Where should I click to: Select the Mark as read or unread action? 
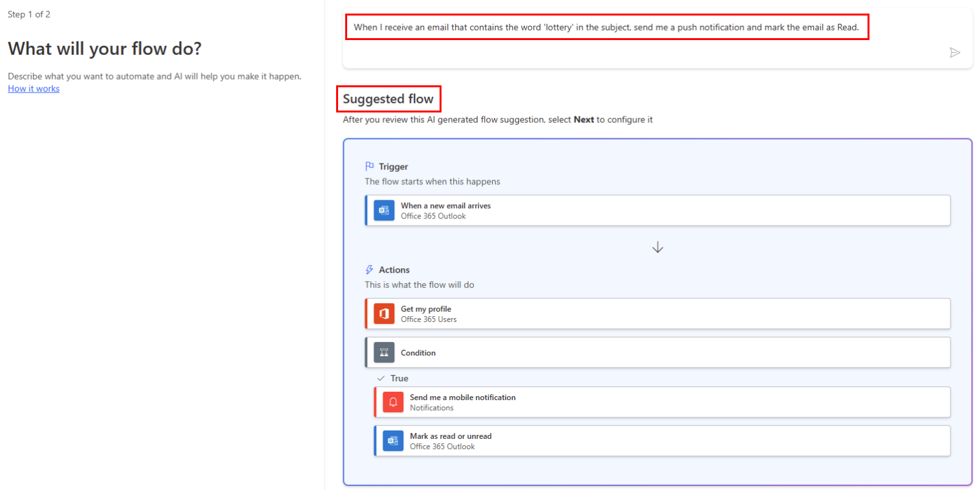coord(663,440)
